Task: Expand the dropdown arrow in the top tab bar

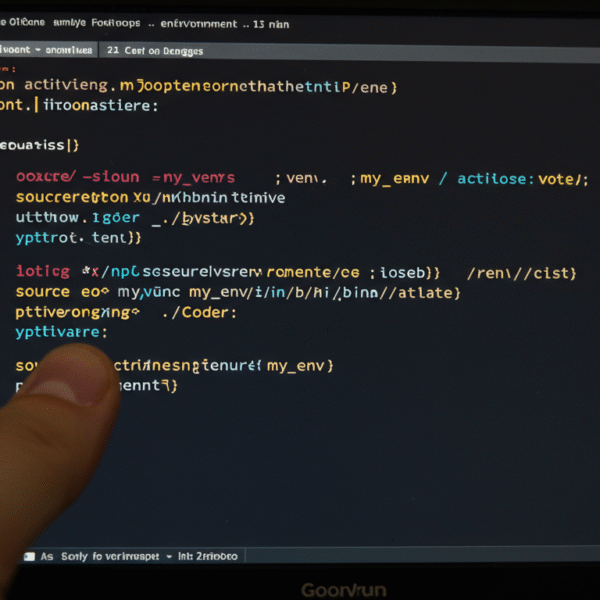Action: click(x=38, y=50)
